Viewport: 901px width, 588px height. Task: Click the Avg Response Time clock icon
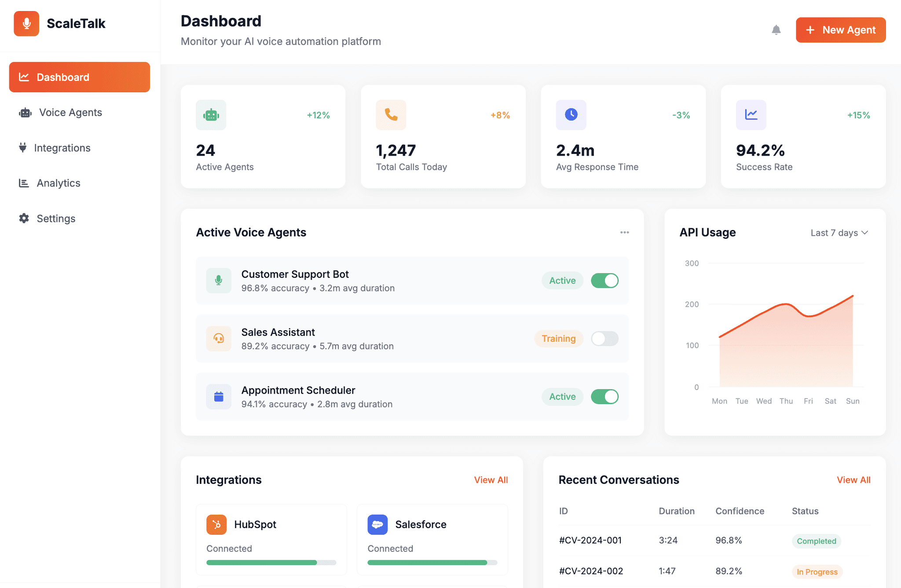click(571, 115)
